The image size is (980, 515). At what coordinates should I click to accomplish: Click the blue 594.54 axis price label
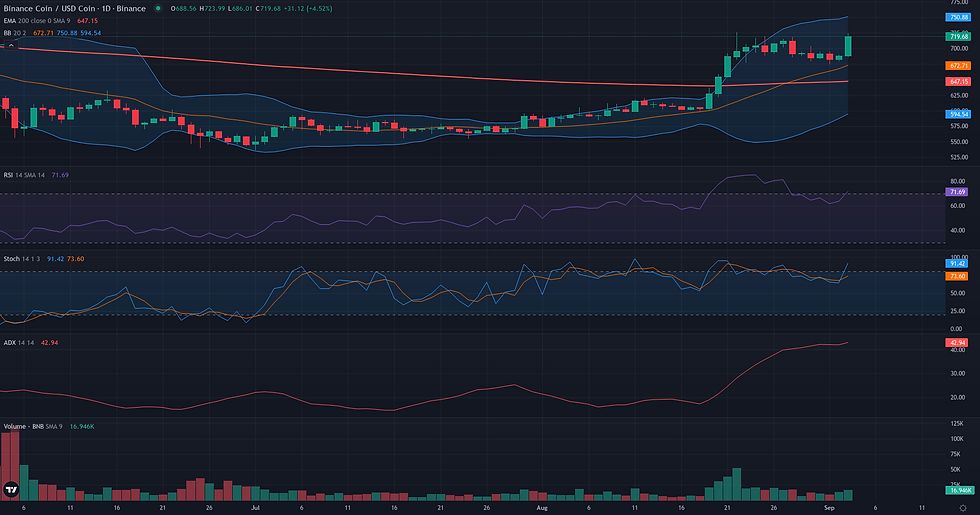tap(958, 114)
